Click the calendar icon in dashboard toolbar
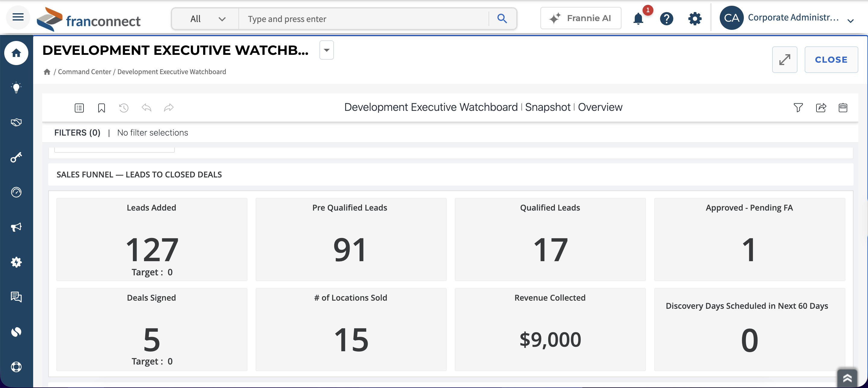The width and height of the screenshot is (868, 388). click(x=843, y=108)
